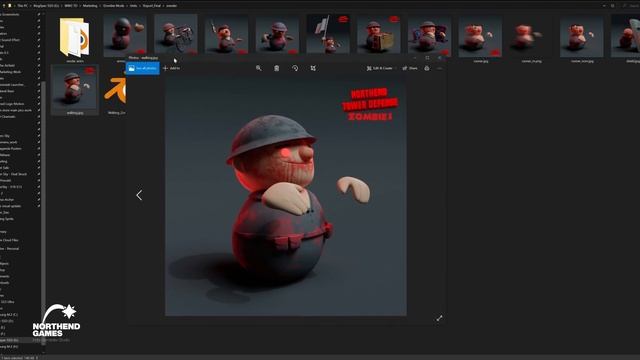This screenshot has width=640, height=360.
Task: Click the Add to button
Action: [x=171, y=68]
